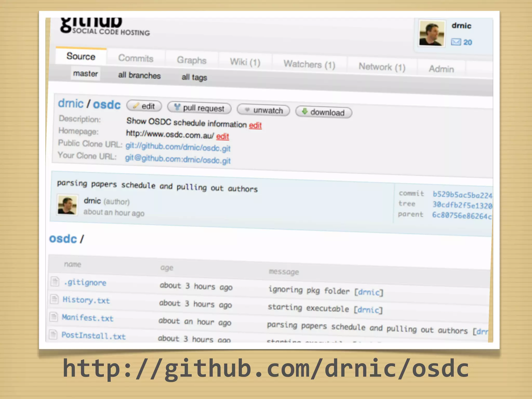The height and width of the screenshot is (399, 532).
Task: Select the all tags option
Action: 194,77
